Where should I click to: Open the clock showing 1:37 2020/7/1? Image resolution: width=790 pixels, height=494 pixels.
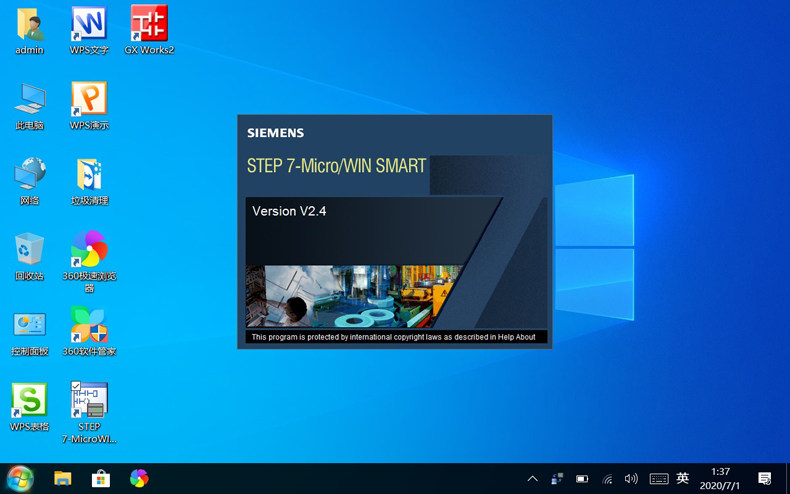(x=720, y=479)
